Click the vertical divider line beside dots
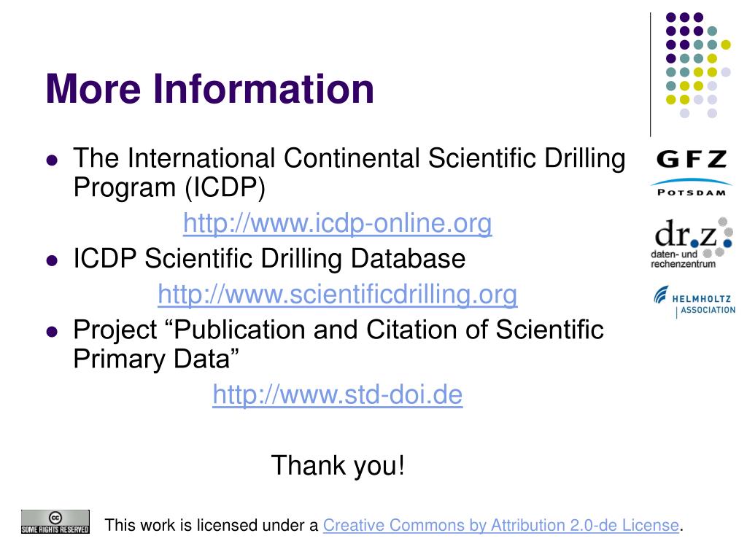 click(650, 75)
